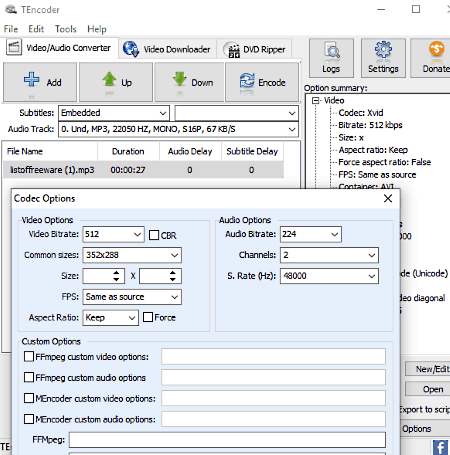This screenshot has width=450, height=455.
Task: Select the listoffreeware (1).mp3 file row
Action: point(143,170)
